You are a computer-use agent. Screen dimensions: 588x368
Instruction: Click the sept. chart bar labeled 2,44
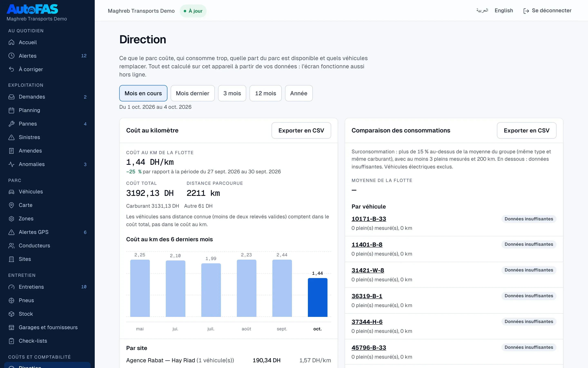[282, 288]
